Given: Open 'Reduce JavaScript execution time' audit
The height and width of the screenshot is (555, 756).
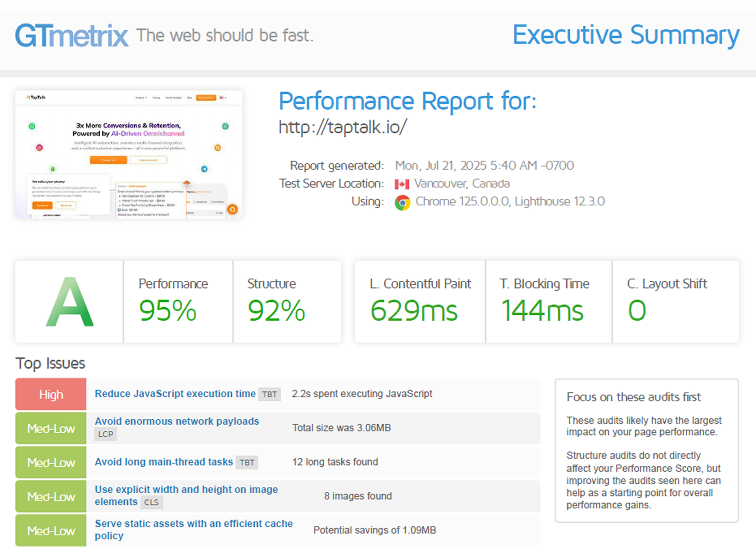Looking at the screenshot, I should point(175,394).
